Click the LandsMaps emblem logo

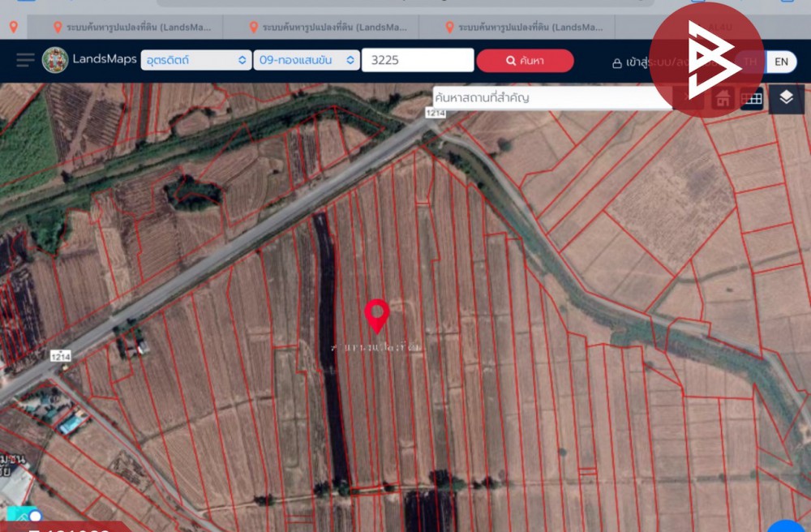point(55,60)
